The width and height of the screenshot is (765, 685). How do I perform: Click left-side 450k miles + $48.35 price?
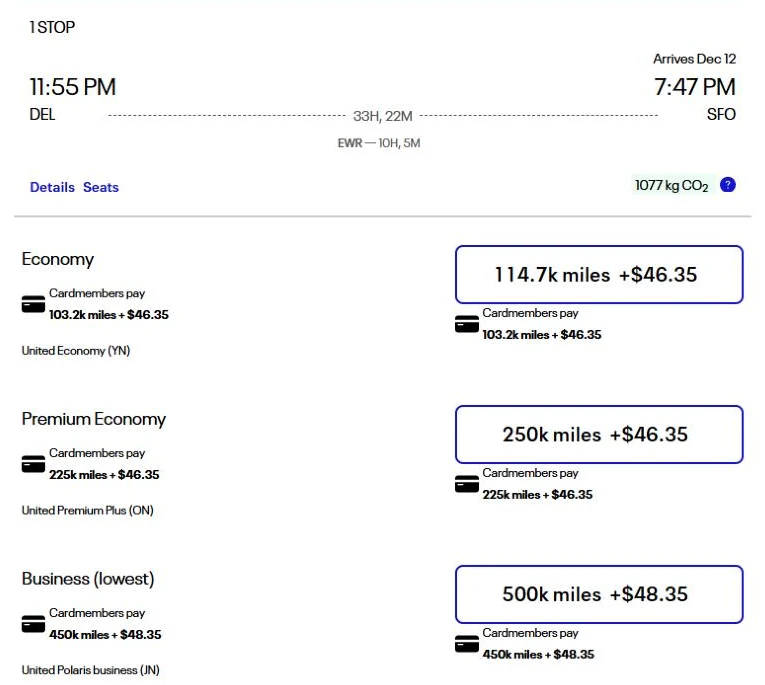tap(105, 635)
